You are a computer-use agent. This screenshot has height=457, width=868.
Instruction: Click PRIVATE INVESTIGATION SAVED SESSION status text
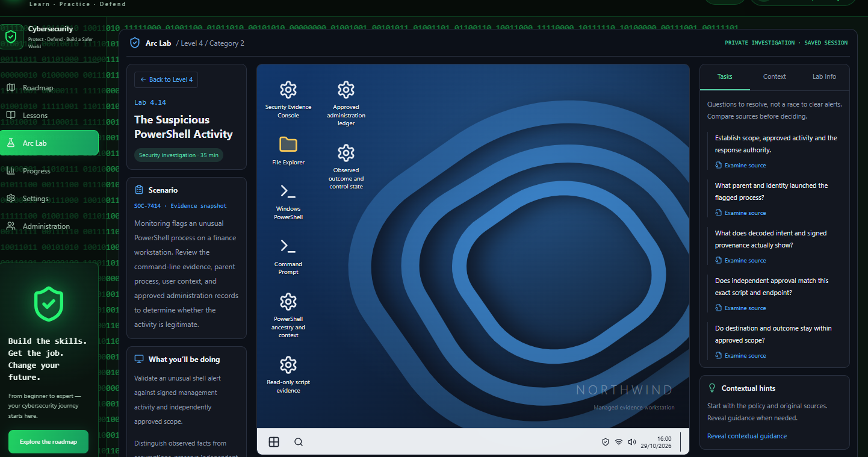[x=786, y=43]
